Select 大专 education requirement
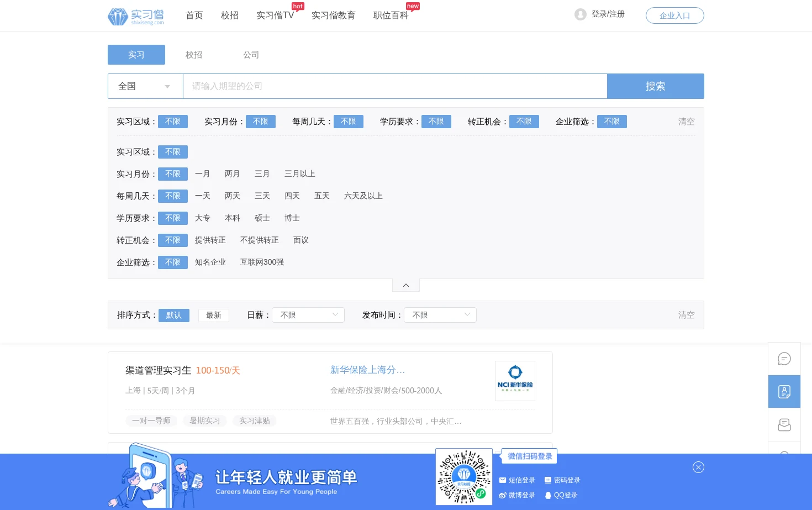This screenshot has height=510, width=812. tap(203, 218)
